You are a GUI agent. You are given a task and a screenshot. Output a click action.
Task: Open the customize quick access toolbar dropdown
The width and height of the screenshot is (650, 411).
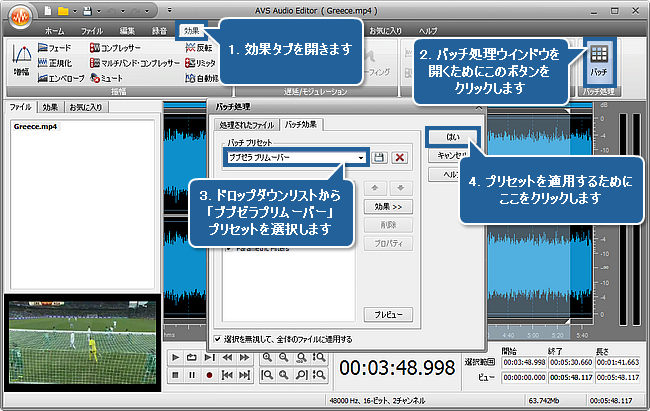(x=170, y=10)
